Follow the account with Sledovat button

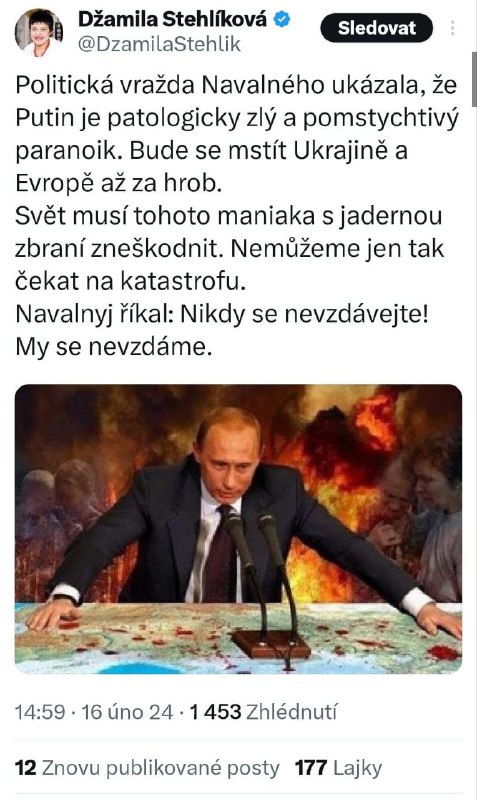[376, 28]
